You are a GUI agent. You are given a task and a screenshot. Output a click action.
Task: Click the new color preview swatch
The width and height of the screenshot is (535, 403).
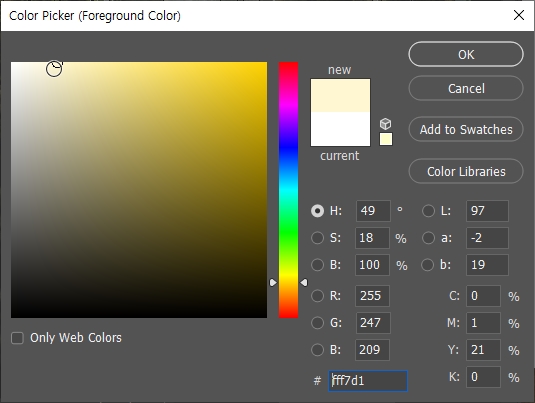[x=340, y=96]
